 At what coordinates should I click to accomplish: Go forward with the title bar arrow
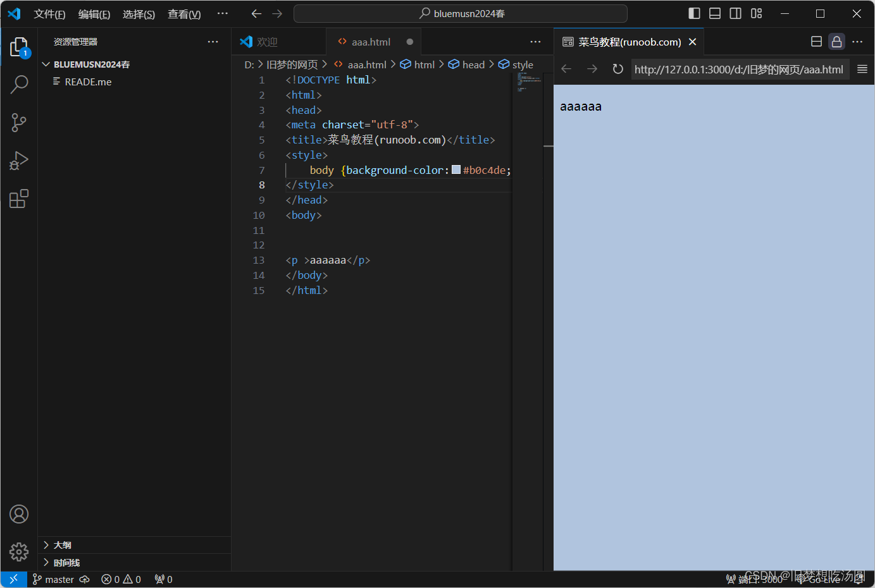[x=277, y=13]
